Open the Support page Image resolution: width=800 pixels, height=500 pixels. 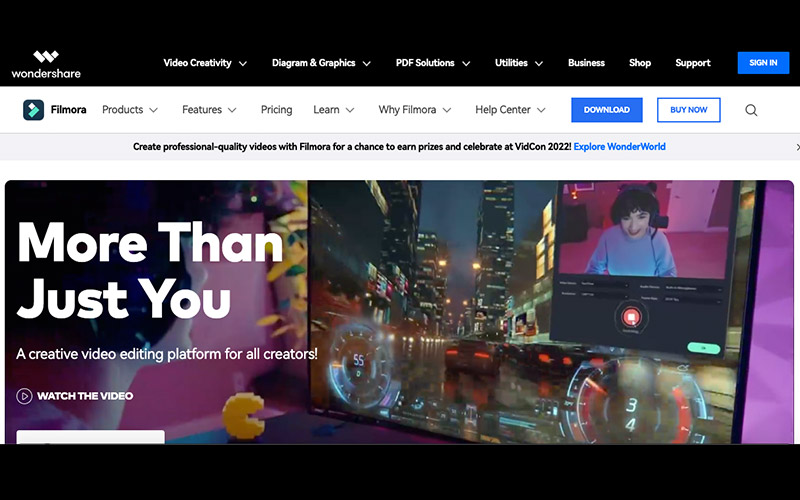pyautogui.click(x=693, y=63)
